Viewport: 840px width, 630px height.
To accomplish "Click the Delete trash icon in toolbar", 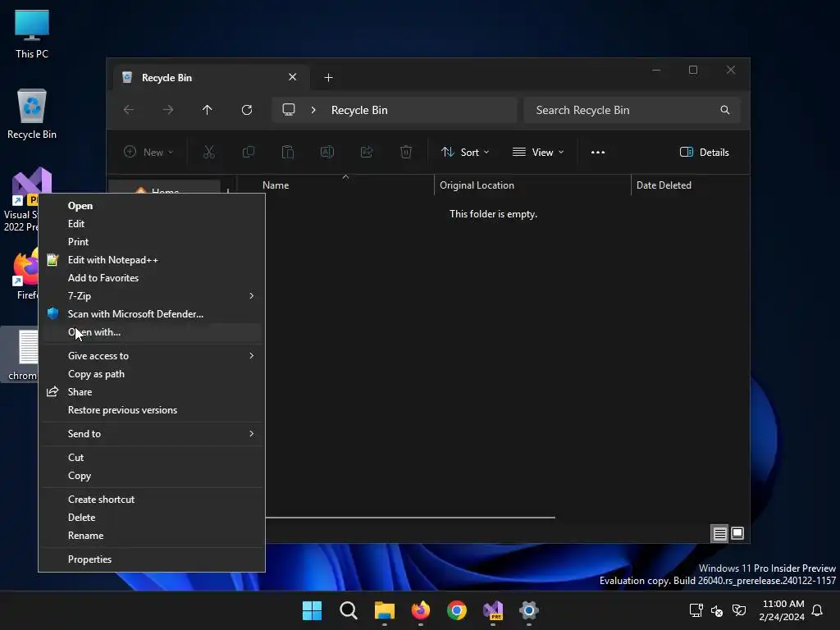I will pos(406,152).
